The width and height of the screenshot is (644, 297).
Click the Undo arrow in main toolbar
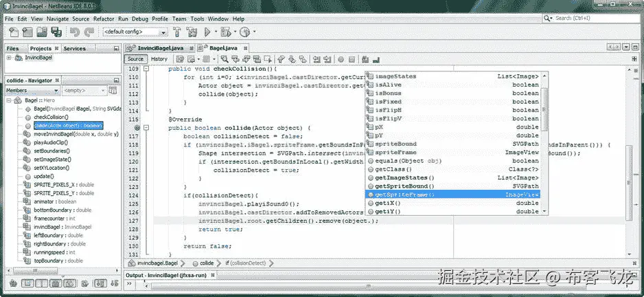click(x=75, y=32)
